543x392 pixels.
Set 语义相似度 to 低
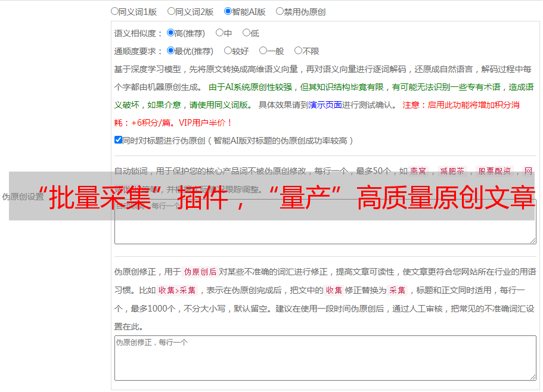(246, 33)
